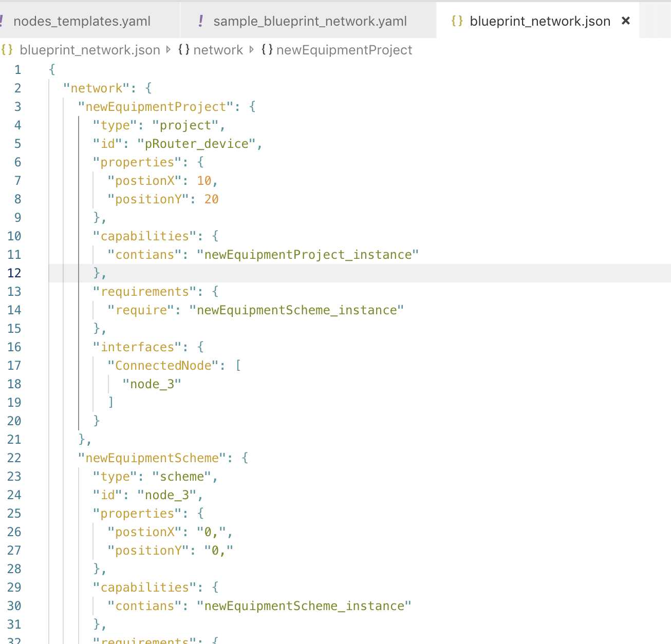Click the JSON braces icon on blueprint_network.json tab
This screenshot has width=671, height=644.
tap(457, 21)
